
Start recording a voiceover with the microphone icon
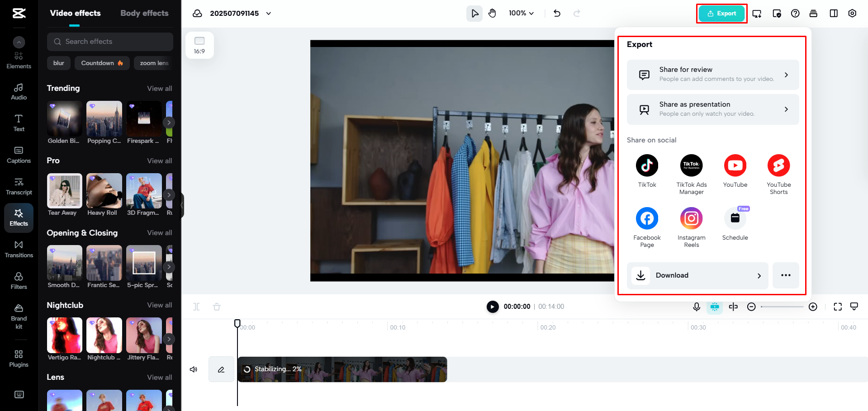coord(696,307)
